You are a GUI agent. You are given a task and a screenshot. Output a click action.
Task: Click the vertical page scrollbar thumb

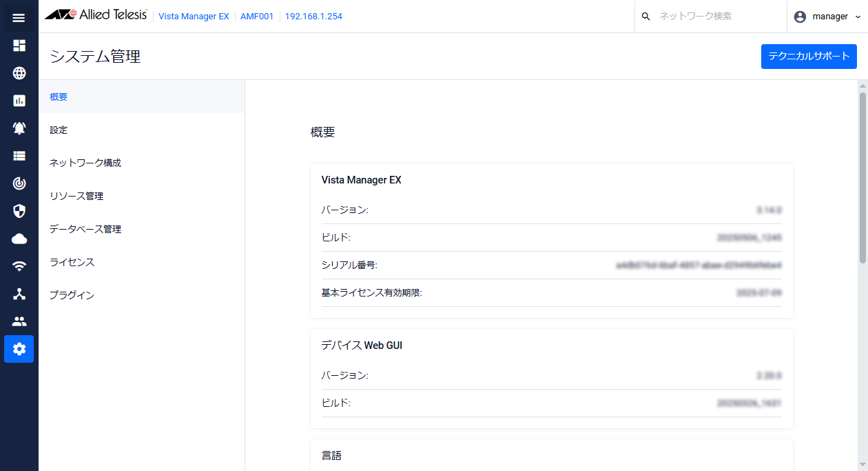coord(862,177)
